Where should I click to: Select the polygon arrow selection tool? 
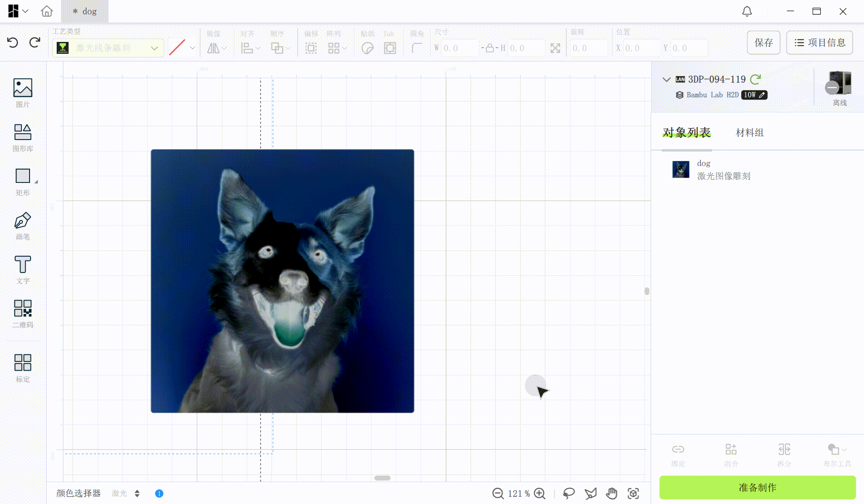(x=591, y=494)
